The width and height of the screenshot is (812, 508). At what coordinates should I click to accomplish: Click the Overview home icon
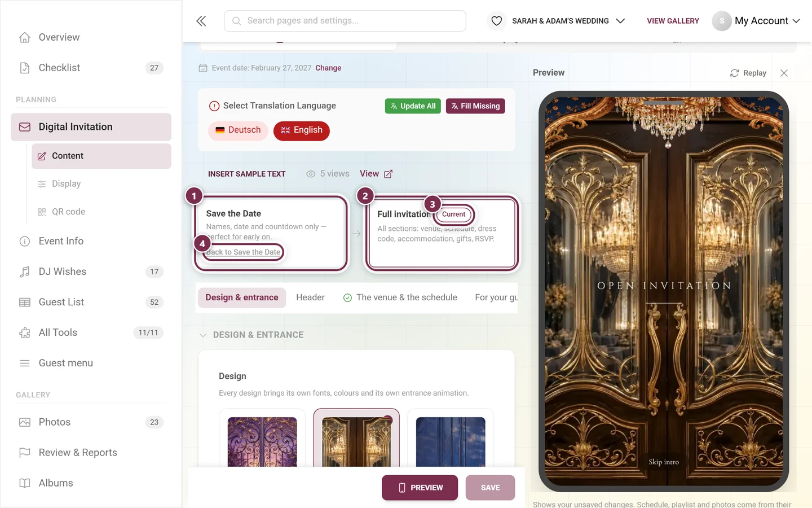pyautogui.click(x=25, y=37)
